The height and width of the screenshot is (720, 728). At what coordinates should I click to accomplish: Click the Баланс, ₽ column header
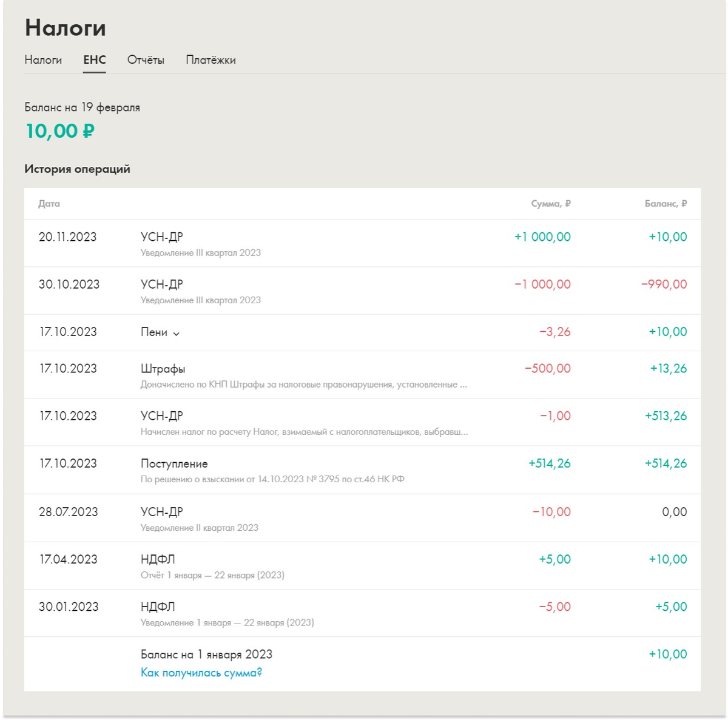point(666,204)
